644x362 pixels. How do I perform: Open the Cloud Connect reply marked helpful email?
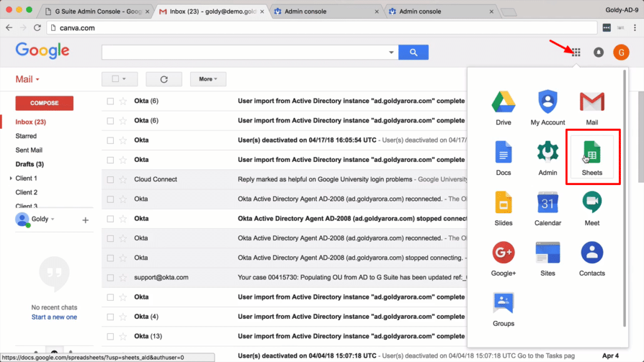click(284, 179)
